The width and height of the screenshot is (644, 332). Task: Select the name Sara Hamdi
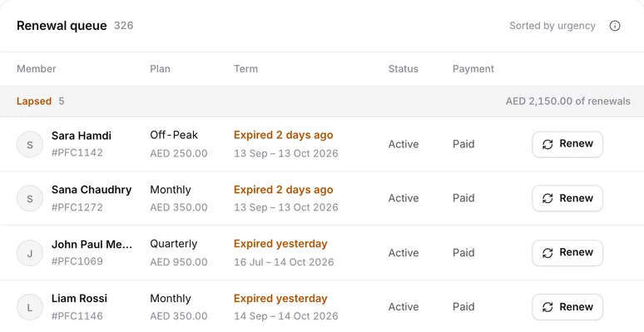point(82,136)
